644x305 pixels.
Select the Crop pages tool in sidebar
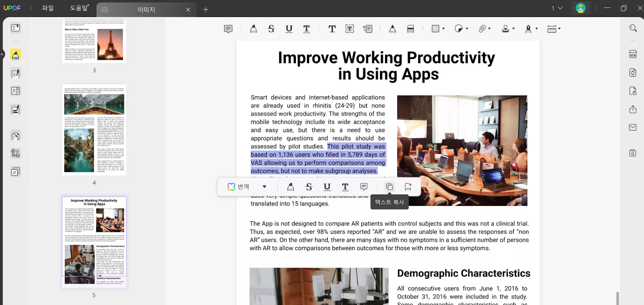(x=15, y=154)
